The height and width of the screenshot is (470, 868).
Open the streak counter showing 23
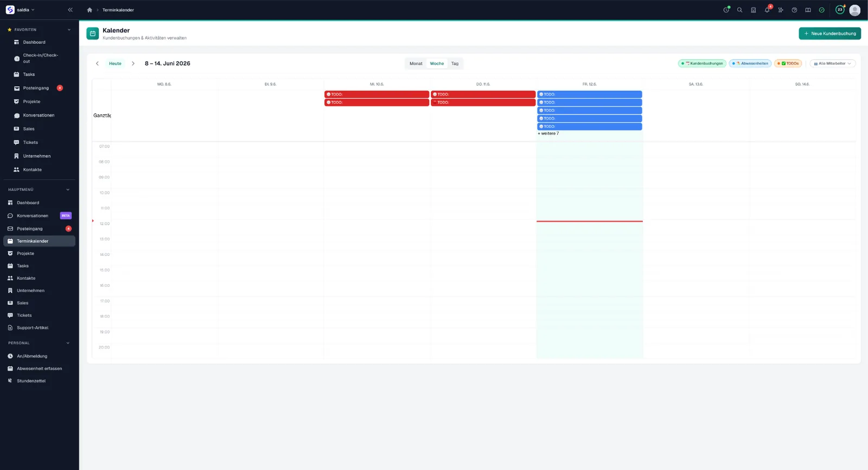tap(840, 10)
